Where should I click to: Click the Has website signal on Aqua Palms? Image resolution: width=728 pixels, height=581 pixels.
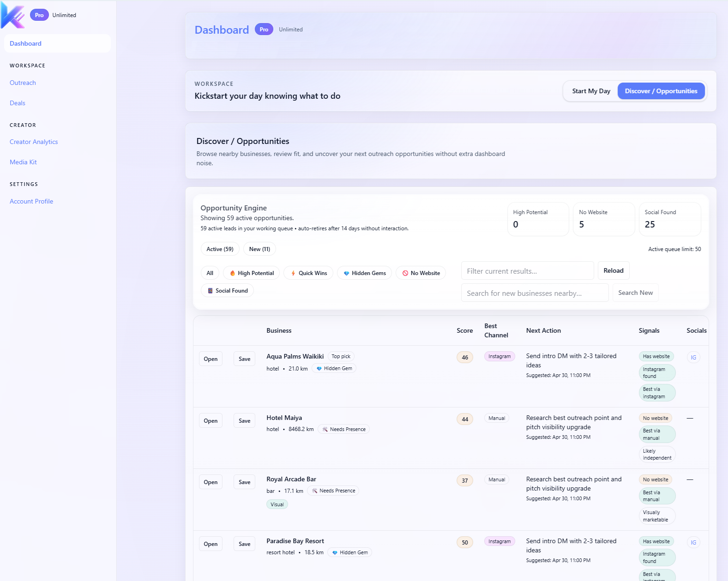[656, 357]
